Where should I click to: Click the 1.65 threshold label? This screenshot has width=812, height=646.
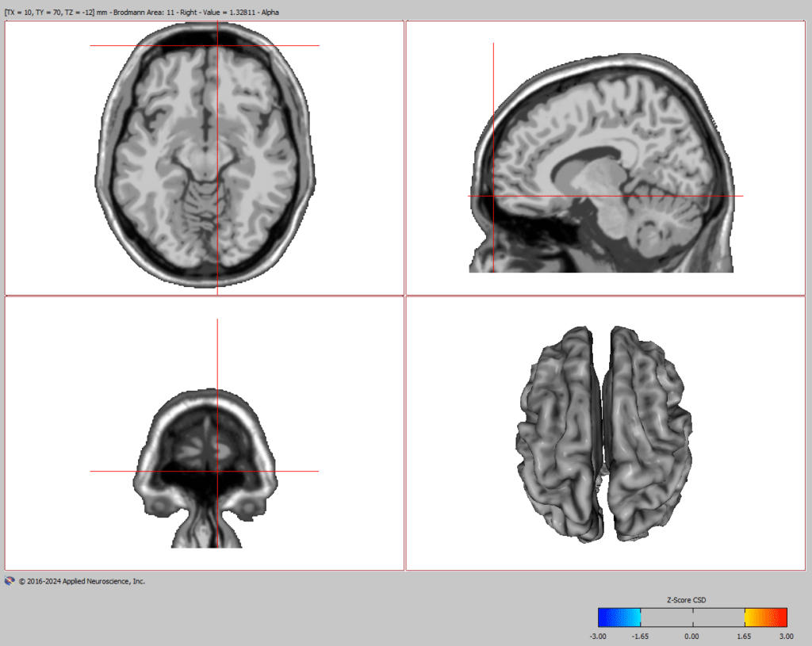pos(744,636)
